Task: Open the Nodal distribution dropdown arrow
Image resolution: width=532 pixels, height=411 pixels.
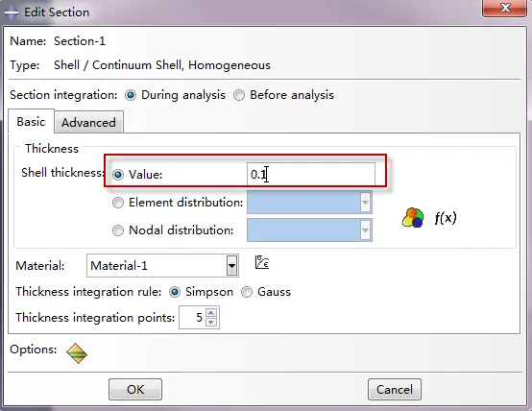Action: click(x=365, y=230)
